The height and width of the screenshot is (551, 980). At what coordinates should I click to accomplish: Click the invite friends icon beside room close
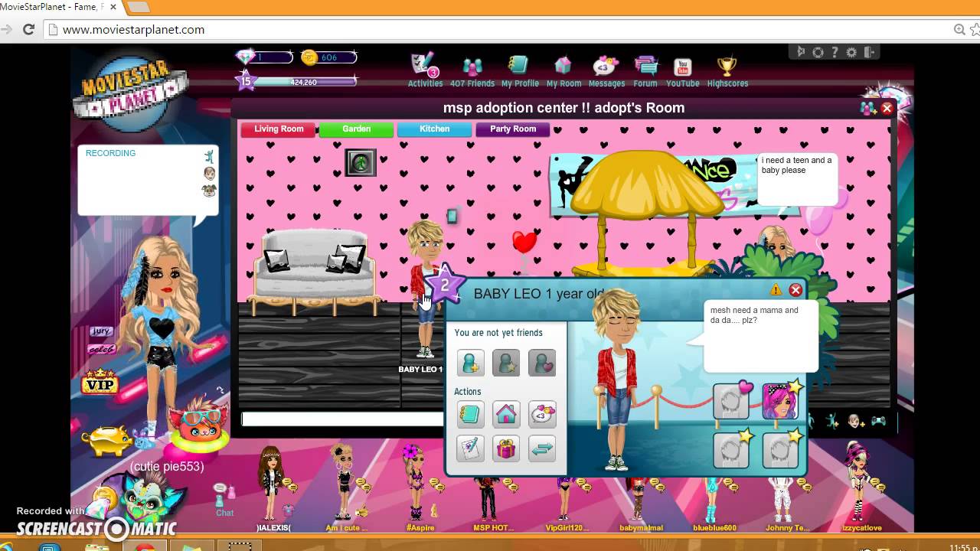click(x=868, y=109)
